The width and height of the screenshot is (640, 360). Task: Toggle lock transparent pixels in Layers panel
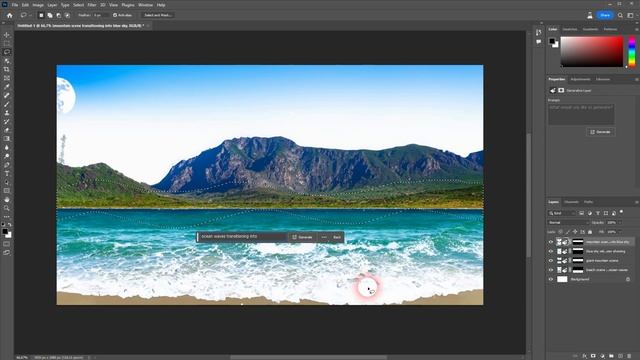click(560, 232)
